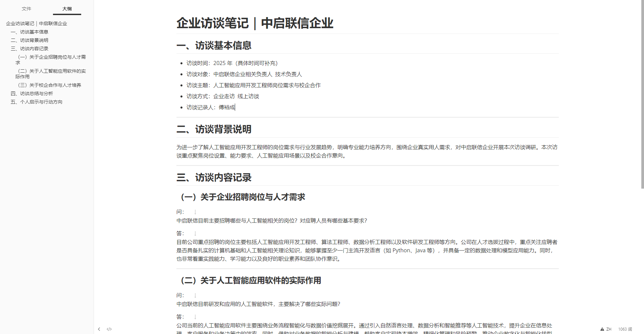Screen dimensions: 644x334
Task: Toggle source code mode icon
Action: pyautogui.click(x=109, y=329)
